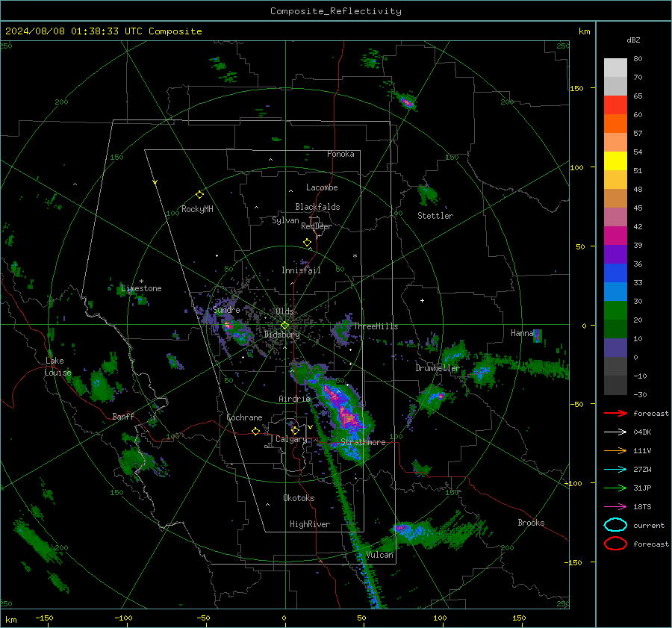672x628 pixels.
Task: Click the Vulcan city label
Action: point(379,555)
